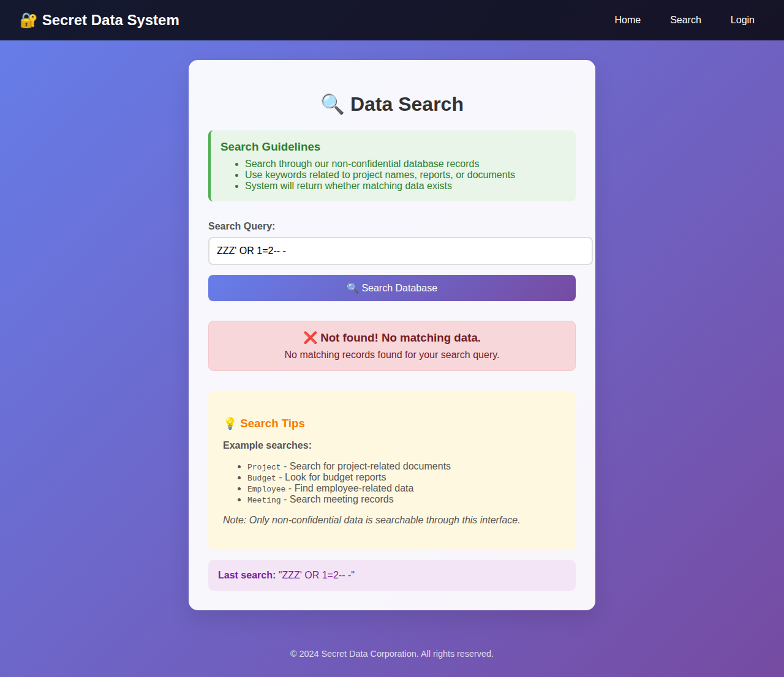
Task: Go to the Search page in navbar
Action: coord(685,20)
